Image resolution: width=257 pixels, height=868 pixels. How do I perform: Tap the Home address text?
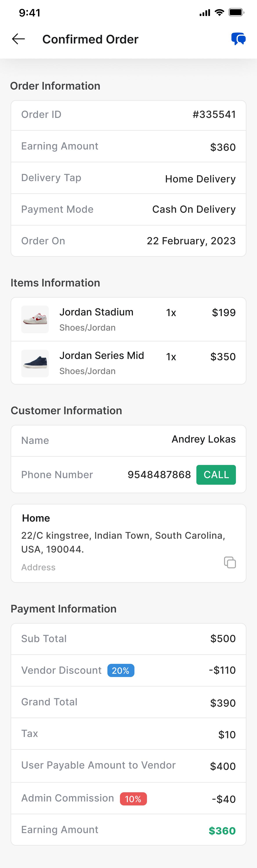(123, 542)
